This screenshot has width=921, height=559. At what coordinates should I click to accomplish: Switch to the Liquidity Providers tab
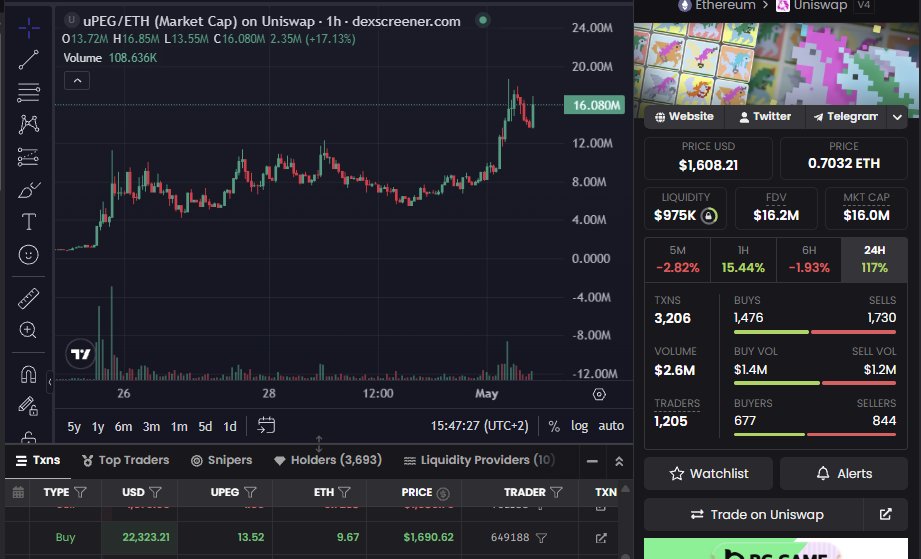point(478,460)
